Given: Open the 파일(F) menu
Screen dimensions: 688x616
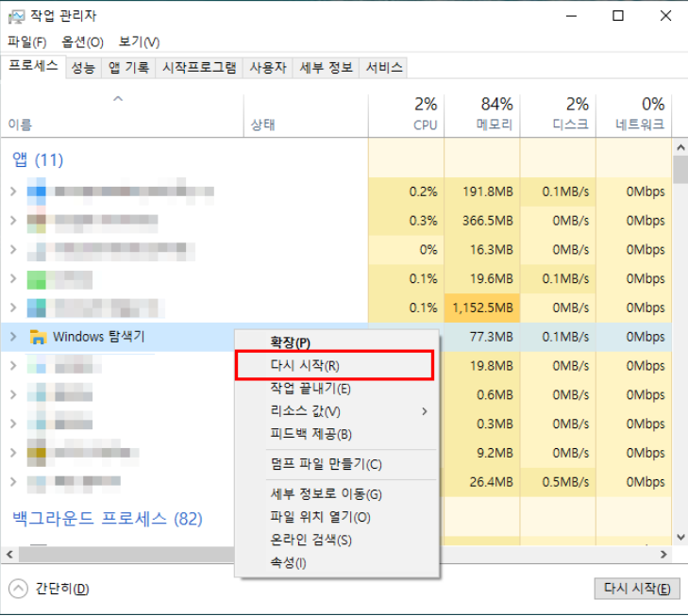Looking at the screenshot, I should 27,42.
